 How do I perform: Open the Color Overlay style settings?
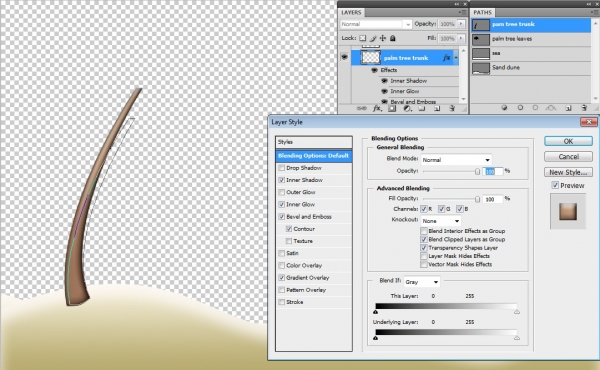click(x=304, y=266)
